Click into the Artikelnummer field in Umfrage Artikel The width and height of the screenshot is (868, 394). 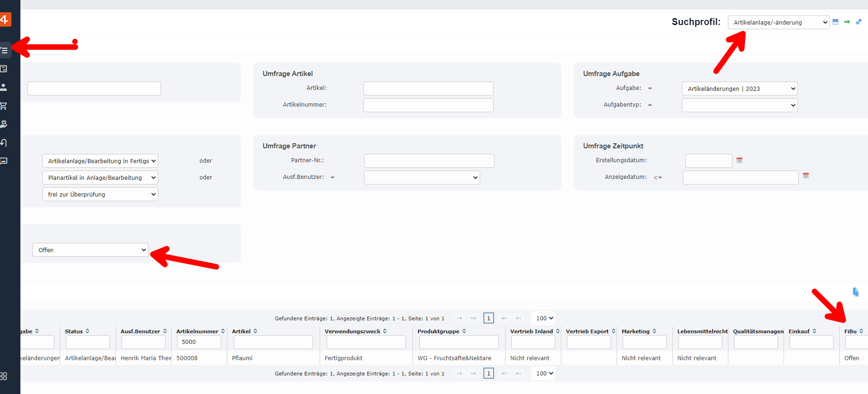pyautogui.click(x=428, y=105)
